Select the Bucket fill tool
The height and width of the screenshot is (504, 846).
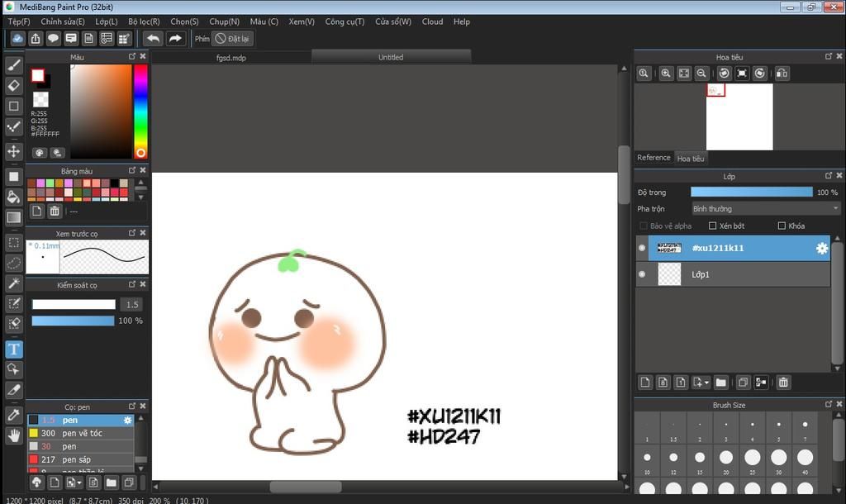click(13, 197)
